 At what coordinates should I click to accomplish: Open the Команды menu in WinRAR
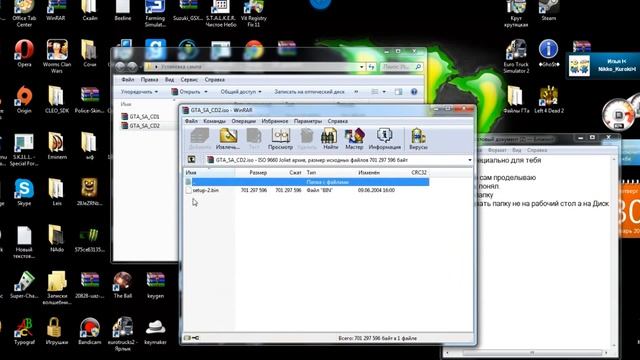coord(214,121)
